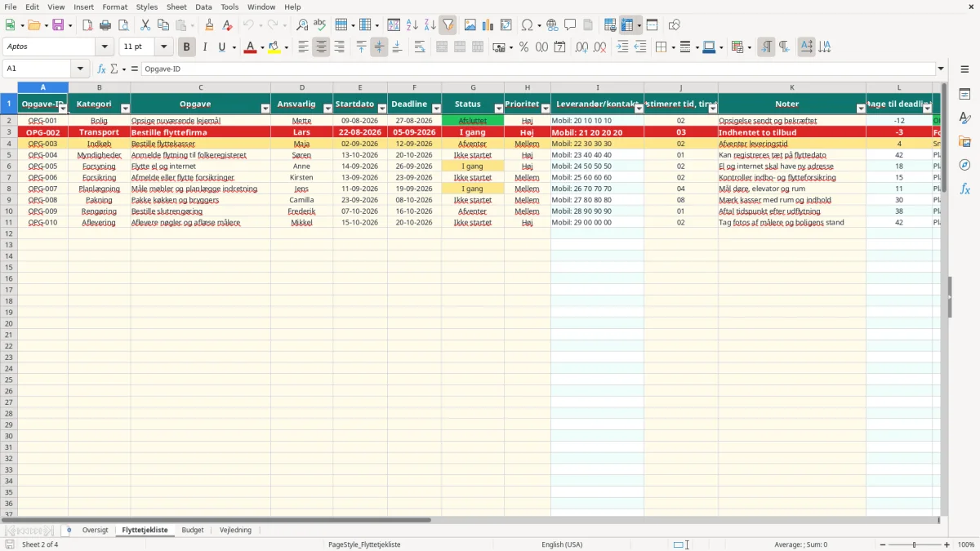
Task: Insert an image using the toolbar icon
Action: click(x=470, y=25)
